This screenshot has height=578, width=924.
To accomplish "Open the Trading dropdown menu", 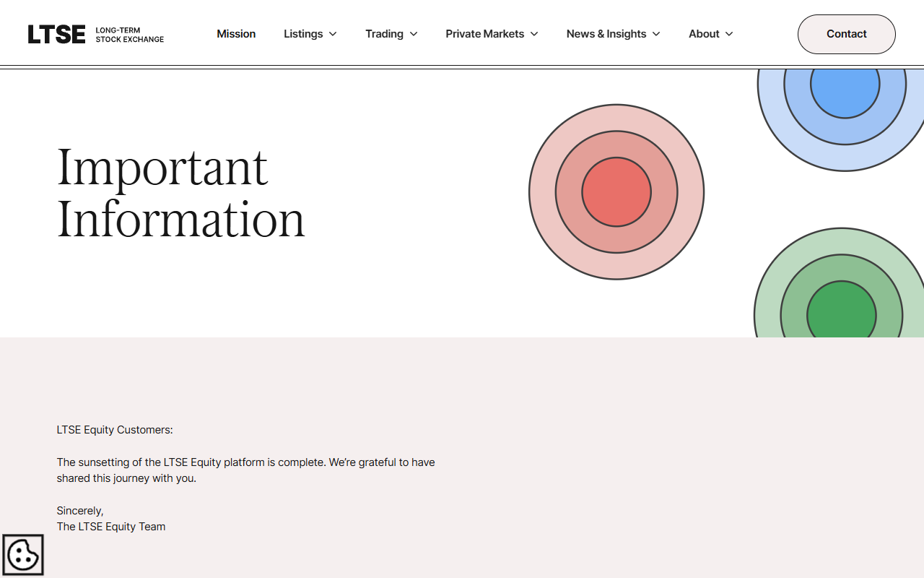I will point(391,34).
